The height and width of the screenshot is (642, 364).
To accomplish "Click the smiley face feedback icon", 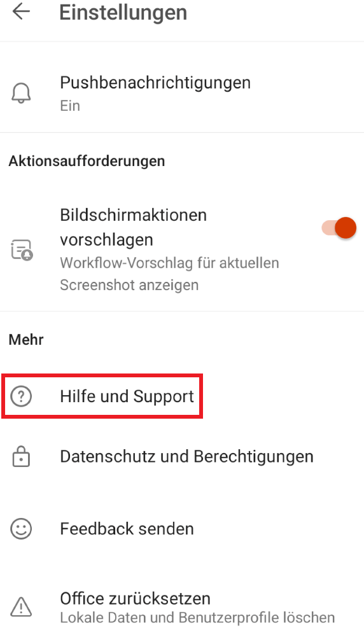I will 21,529.
